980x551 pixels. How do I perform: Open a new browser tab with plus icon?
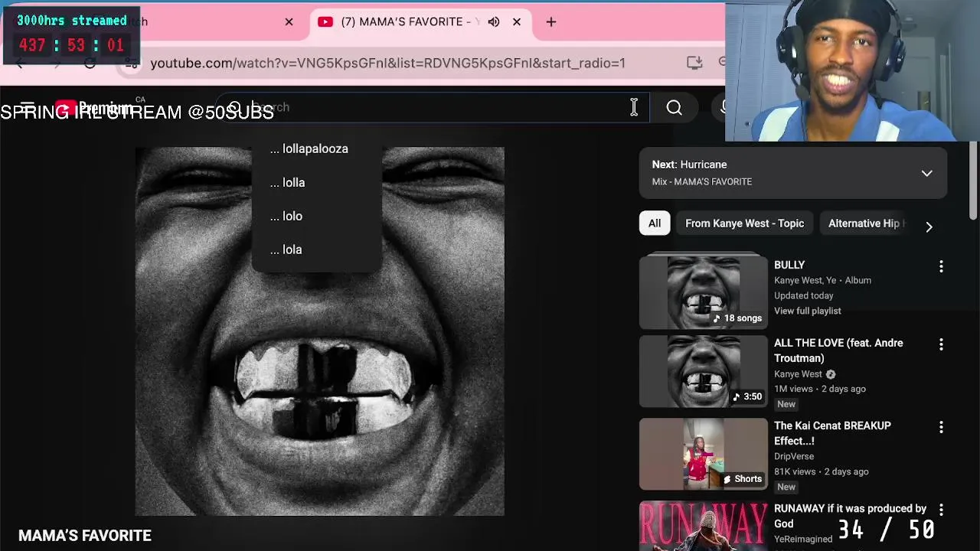pos(551,21)
